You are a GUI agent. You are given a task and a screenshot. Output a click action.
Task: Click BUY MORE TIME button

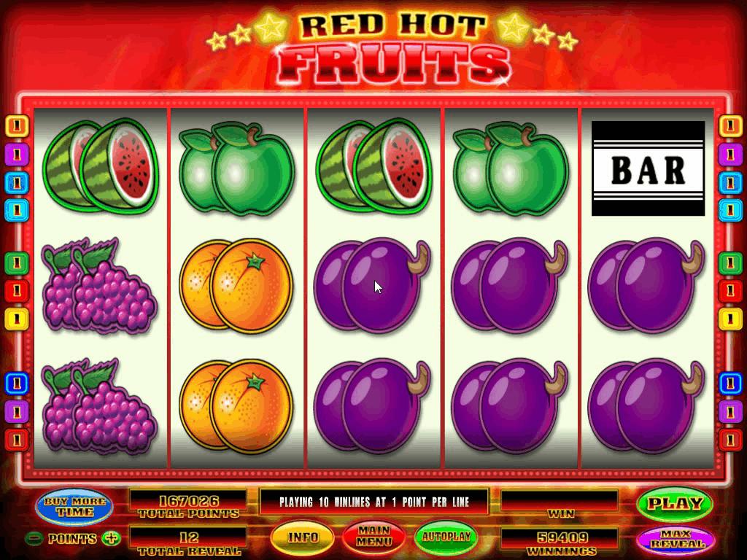pyautogui.click(x=74, y=506)
